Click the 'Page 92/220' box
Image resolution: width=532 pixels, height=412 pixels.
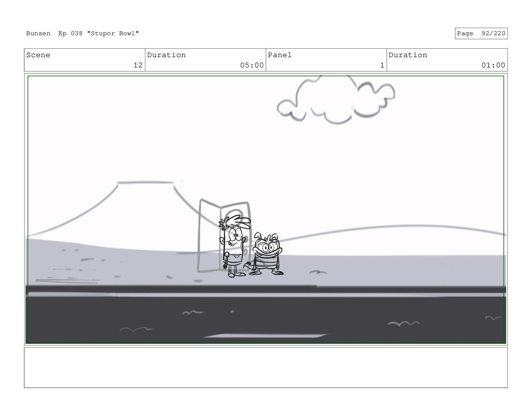(481, 34)
